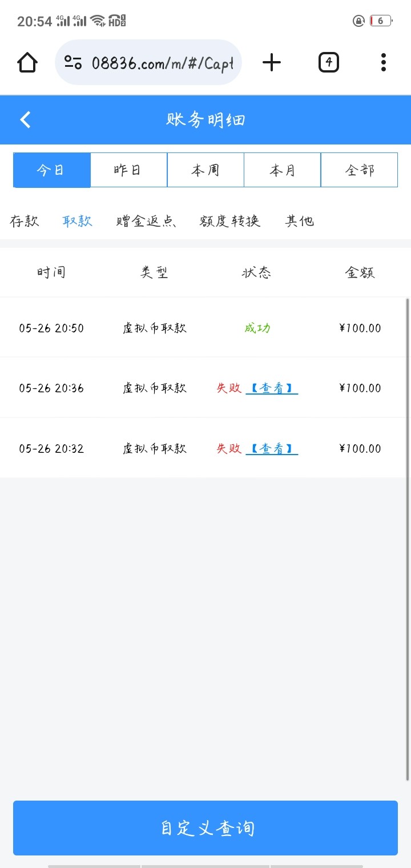
Task: Open 查看 link for the 20:32 failed withdrawal
Action: coord(272,449)
